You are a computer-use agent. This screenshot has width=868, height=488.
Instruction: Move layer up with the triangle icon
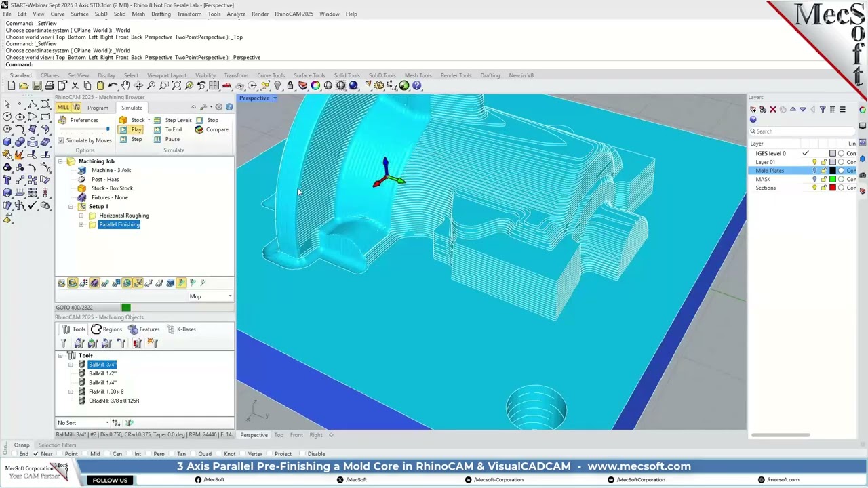tap(793, 110)
